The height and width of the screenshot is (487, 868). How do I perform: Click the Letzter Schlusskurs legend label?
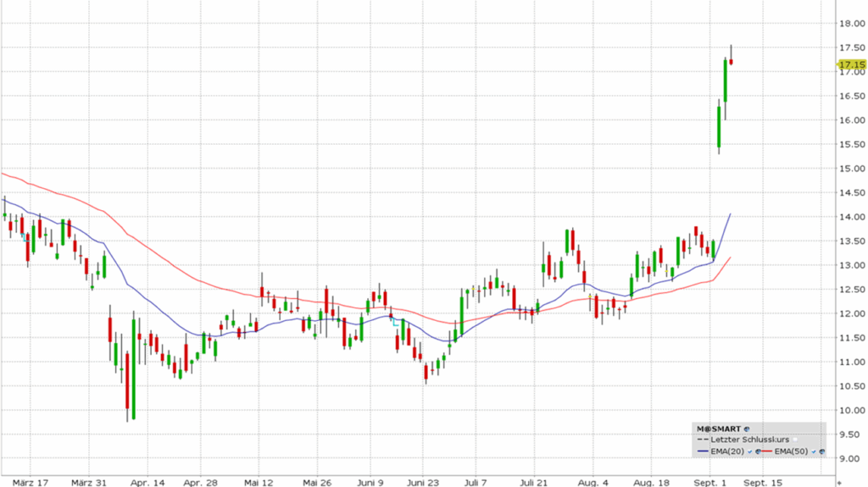tap(749, 440)
